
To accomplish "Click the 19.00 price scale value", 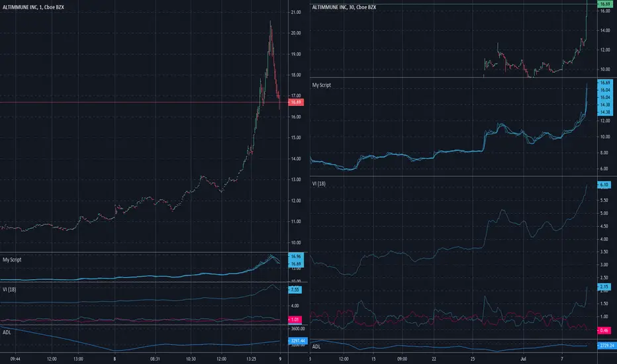I will click(x=296, y=54).
